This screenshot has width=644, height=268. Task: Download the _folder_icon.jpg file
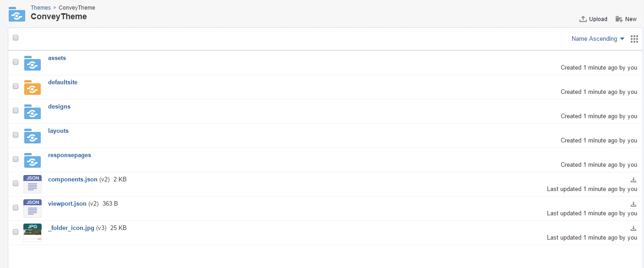pos(633,228)
